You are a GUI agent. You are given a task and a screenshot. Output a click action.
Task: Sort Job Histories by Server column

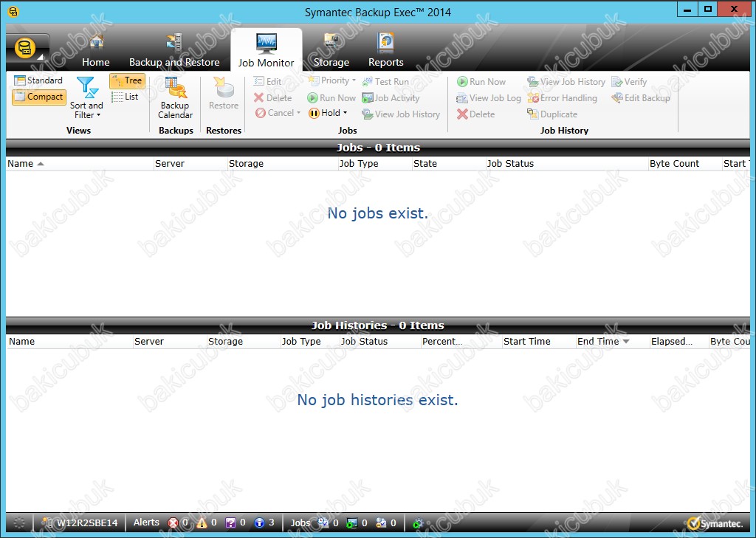click(170, 341)
